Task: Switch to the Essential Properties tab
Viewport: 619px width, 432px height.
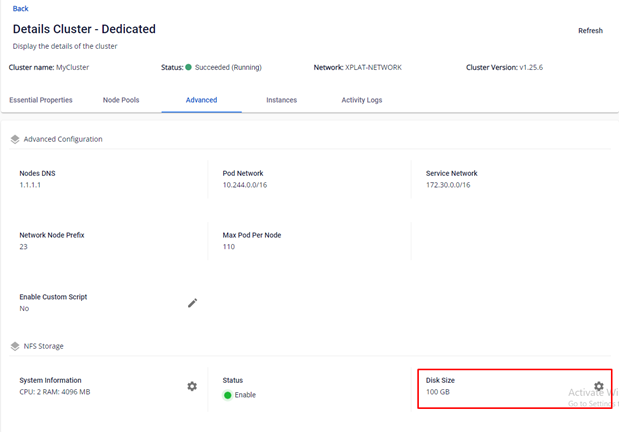Action: click(41, 100)
